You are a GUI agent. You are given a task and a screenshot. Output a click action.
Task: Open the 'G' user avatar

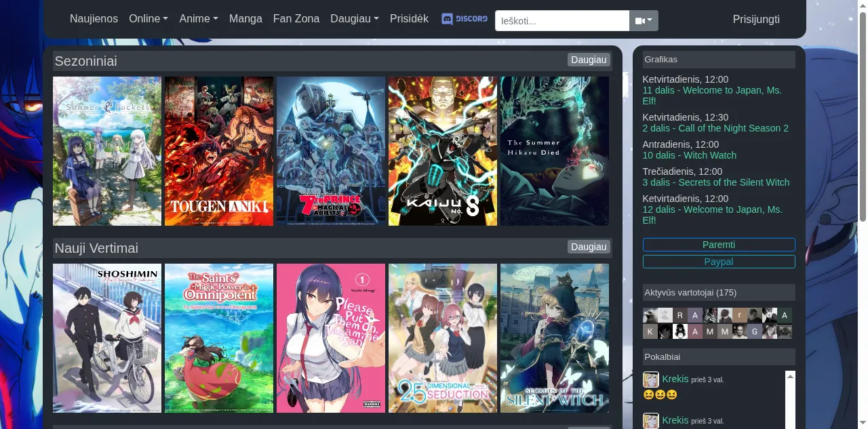755,331
